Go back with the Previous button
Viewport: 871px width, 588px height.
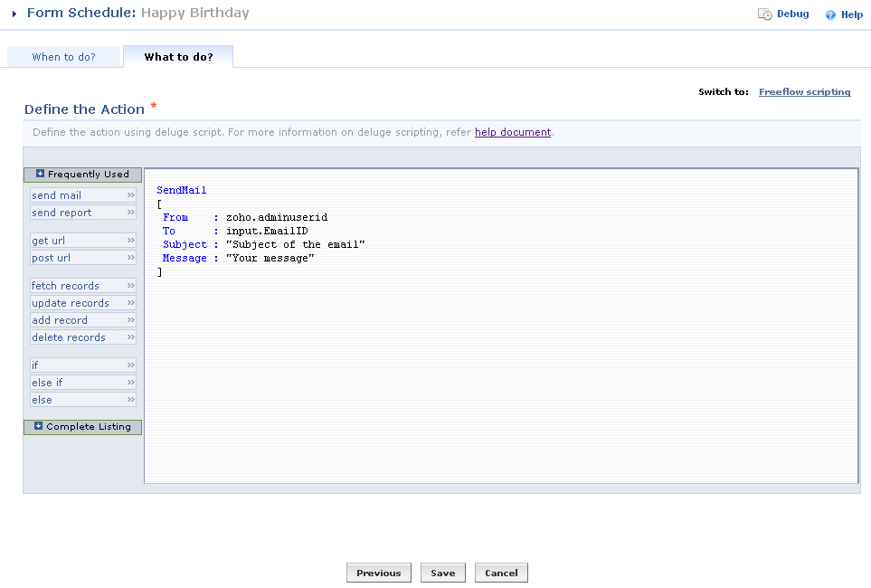[378, 573]
